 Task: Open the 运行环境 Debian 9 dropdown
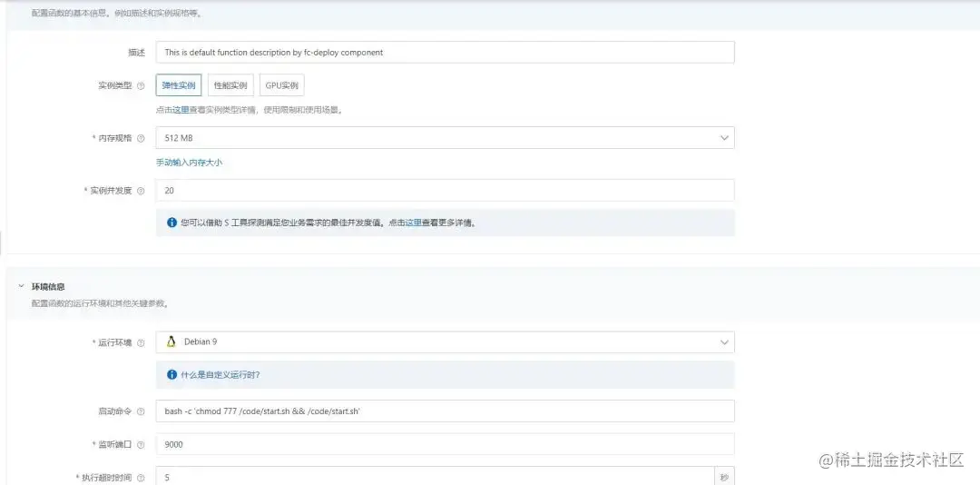point(445,342)
